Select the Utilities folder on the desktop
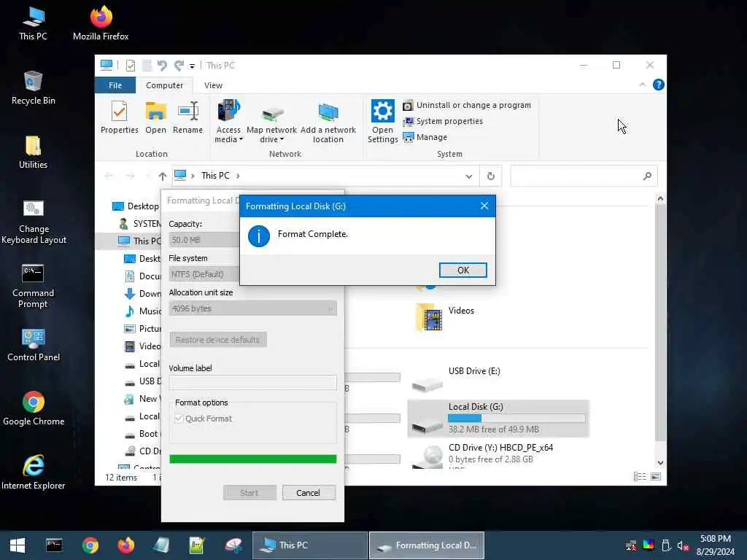This screenshot has height=560, width=747. (x=33, y=152)
